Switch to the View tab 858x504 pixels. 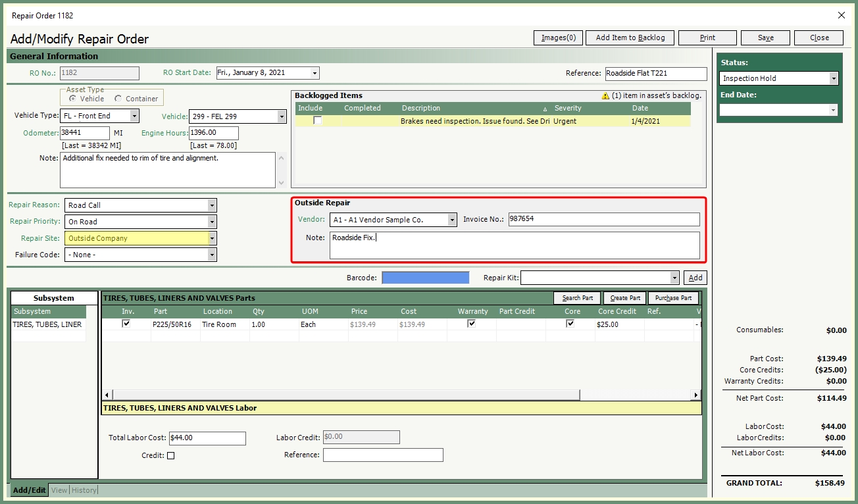(59, 490)
